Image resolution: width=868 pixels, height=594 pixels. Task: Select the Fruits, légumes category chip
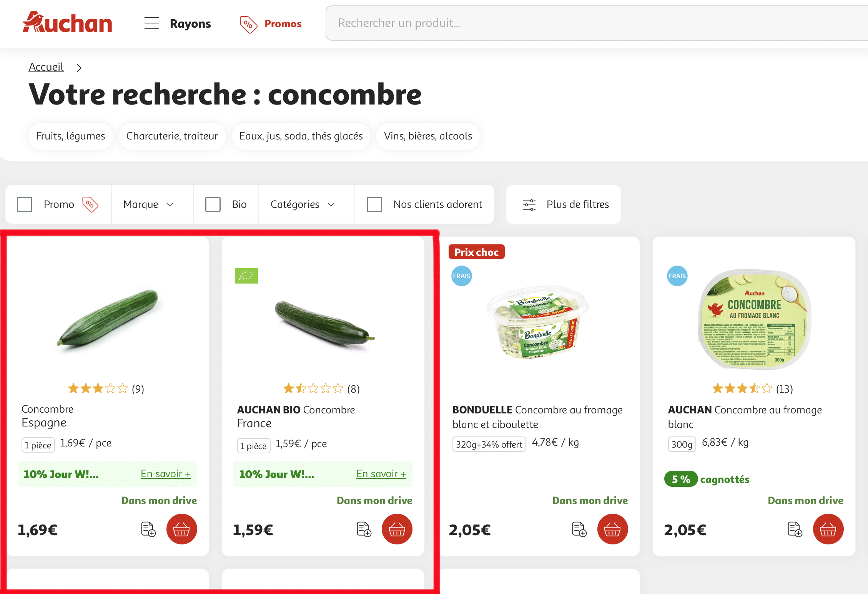(70, 136)
